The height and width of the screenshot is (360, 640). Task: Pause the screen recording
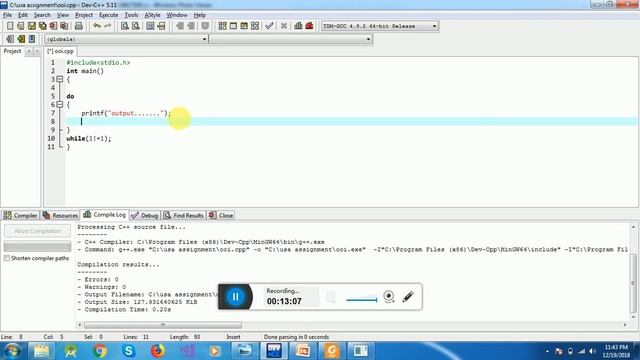[x=236, y=296]
